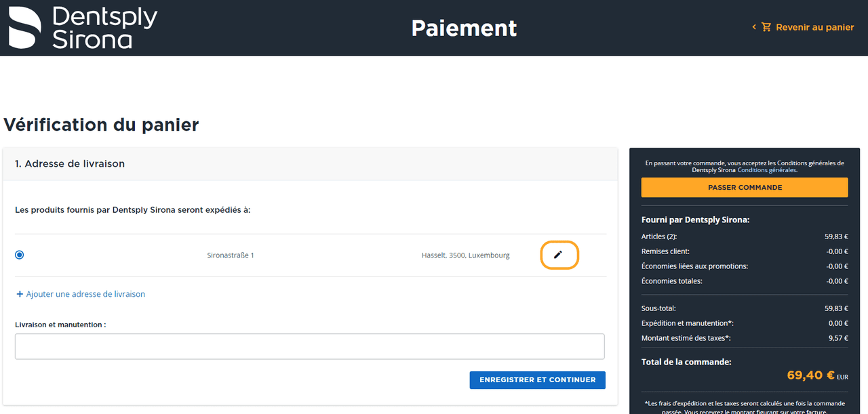The image size is (868, 414).
Task: Click the 69,40 € order total amount
Action: click(810, 375)
